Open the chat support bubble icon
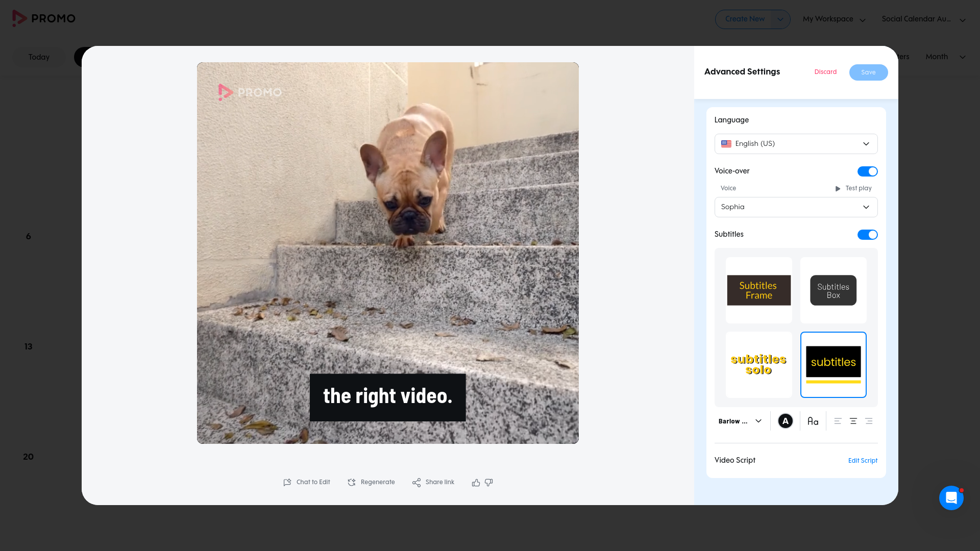Screen dimensions: 980x551 951,498
